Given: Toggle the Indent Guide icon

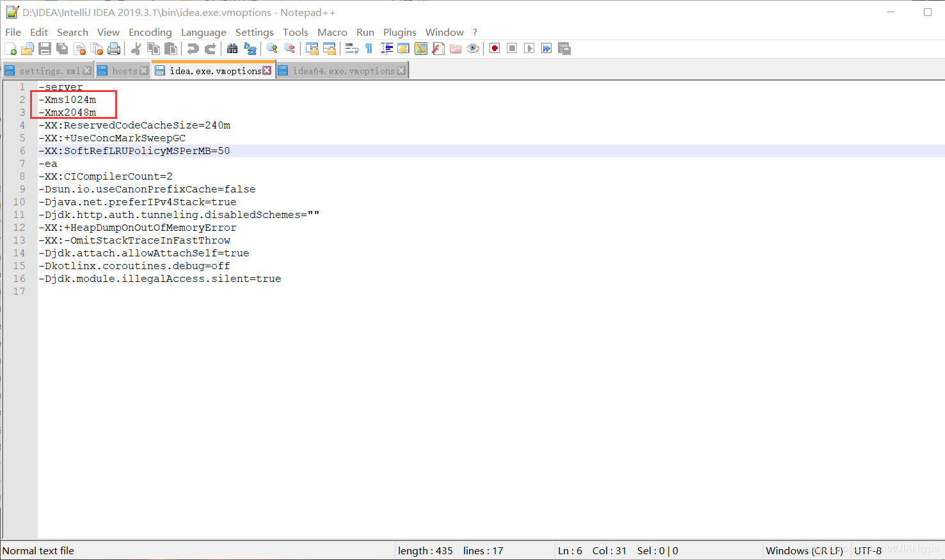Looking at the screenshot, I should click(x=386, y=49).
